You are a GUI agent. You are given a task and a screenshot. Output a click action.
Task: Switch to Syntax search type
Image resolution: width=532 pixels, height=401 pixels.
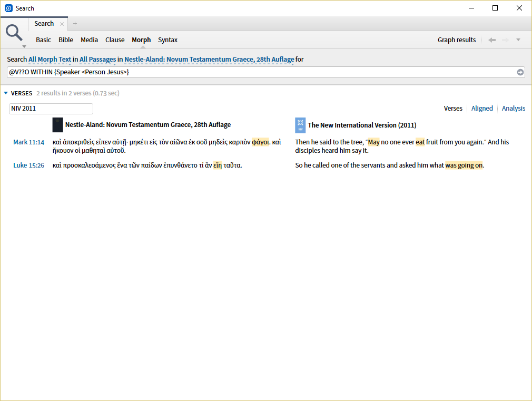168,40
